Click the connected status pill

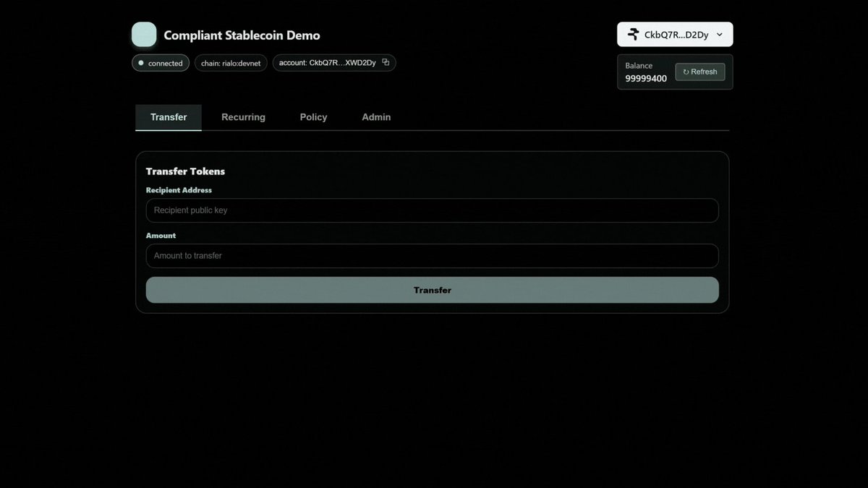[161, 63]
